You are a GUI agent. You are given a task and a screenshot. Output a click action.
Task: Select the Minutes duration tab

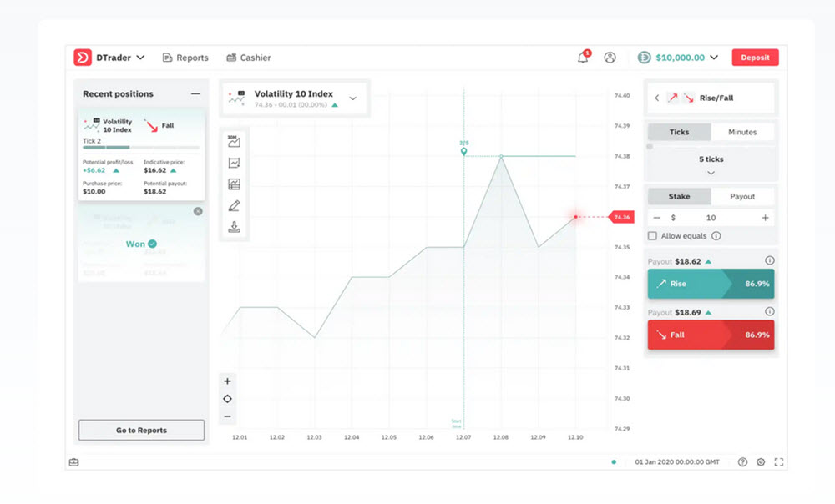coord(742,132)
